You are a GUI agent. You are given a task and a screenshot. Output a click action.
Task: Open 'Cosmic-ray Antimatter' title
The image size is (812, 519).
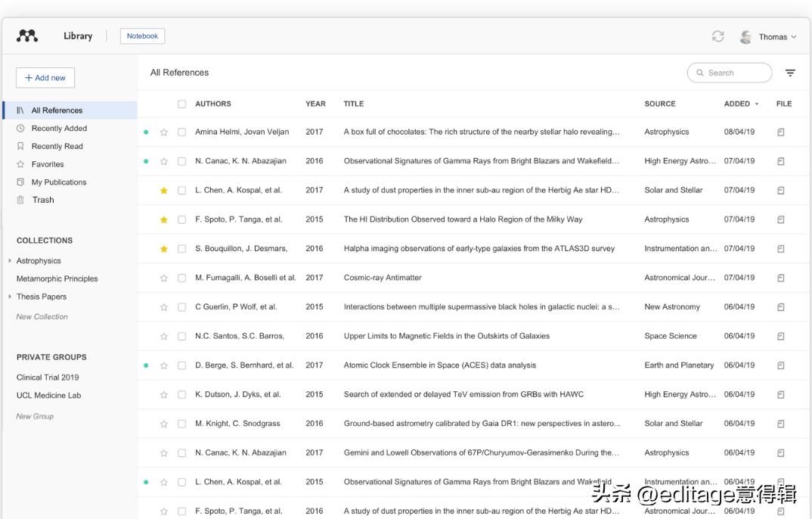click(383, 278)
